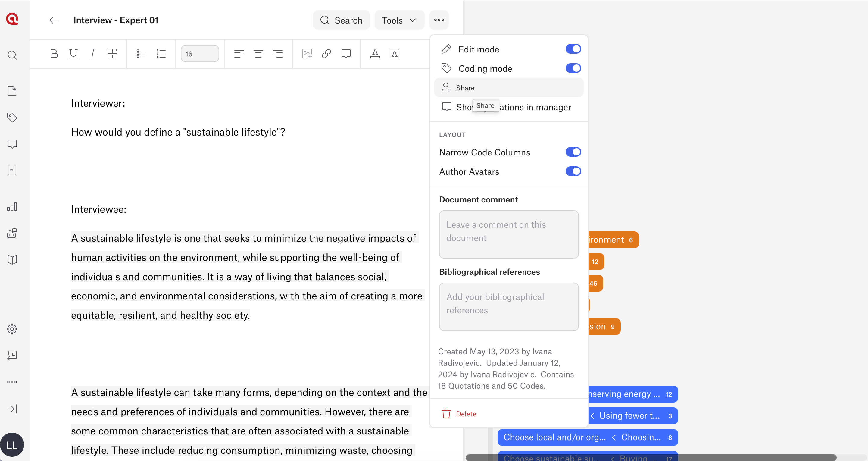The height and width of the screenshot is (461, 868).
Task: Disable Coding mode switch
Action: pos(573,68)
